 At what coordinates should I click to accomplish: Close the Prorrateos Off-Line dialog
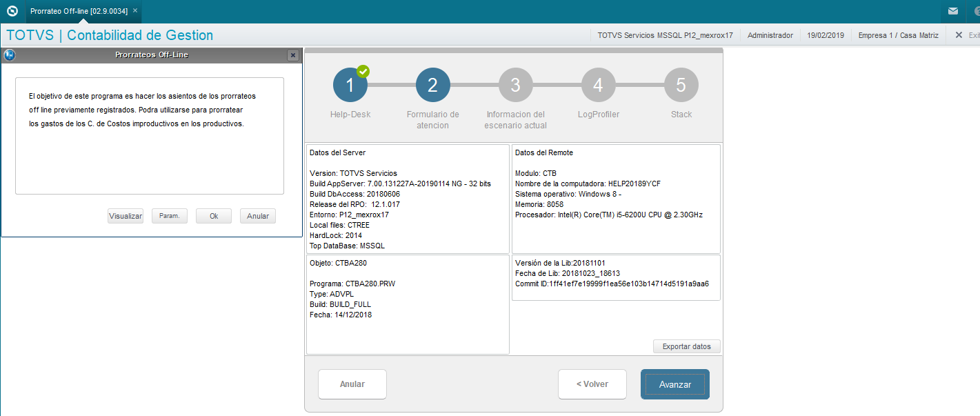[293, 55]
